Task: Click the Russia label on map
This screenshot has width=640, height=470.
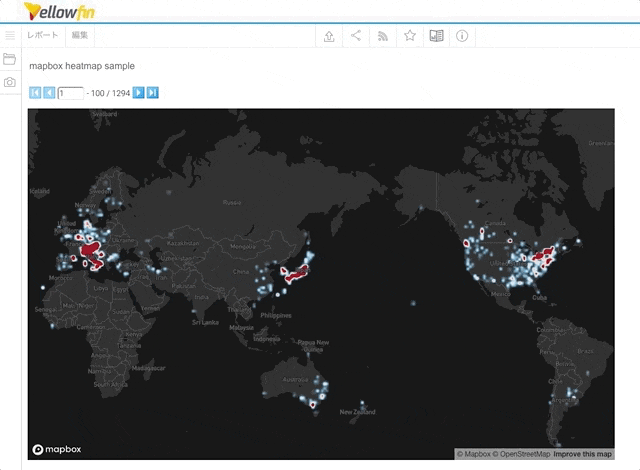Action: pos(232,202)
